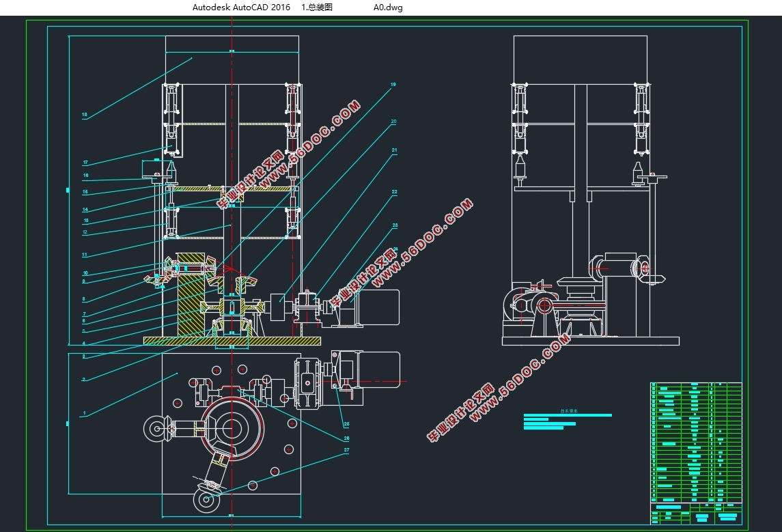Click the large ring gear in plan view
The width and height of the screenshot is (782, 532).
232,427
